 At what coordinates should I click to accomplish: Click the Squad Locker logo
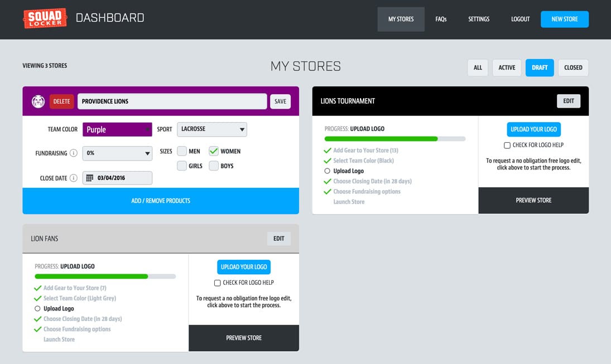click(45, 18)
